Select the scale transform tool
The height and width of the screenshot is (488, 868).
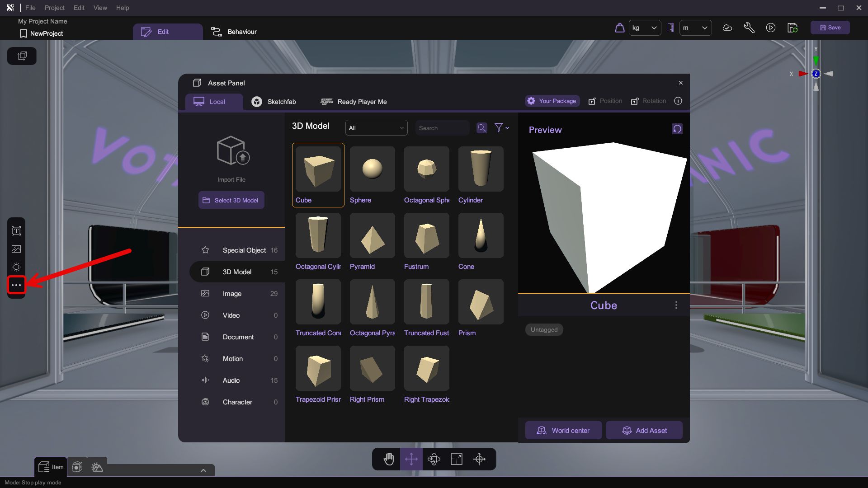click(457, 459)
